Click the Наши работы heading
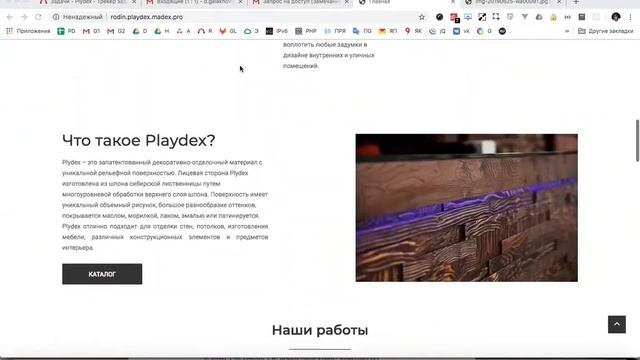The image size is (640, 360). pos(320,330)
